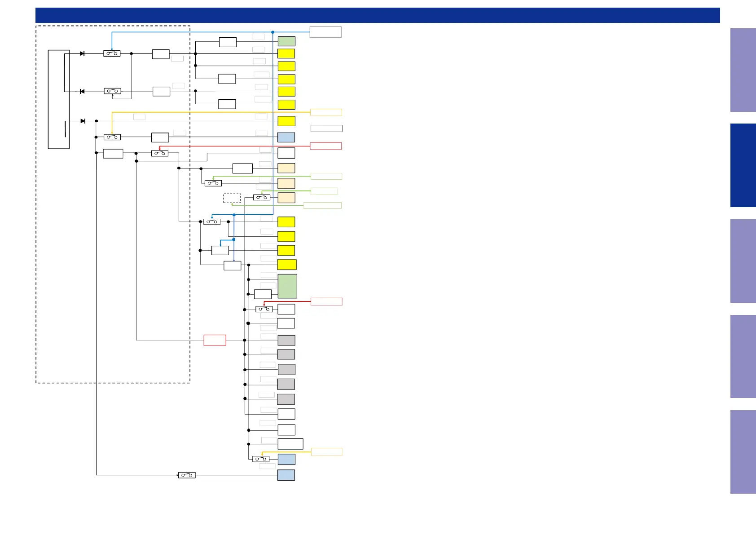Click the lowest diode symbol near the tall rectangle
The width and height of the screenshot is (756, 535).
(x=83, y=121)
